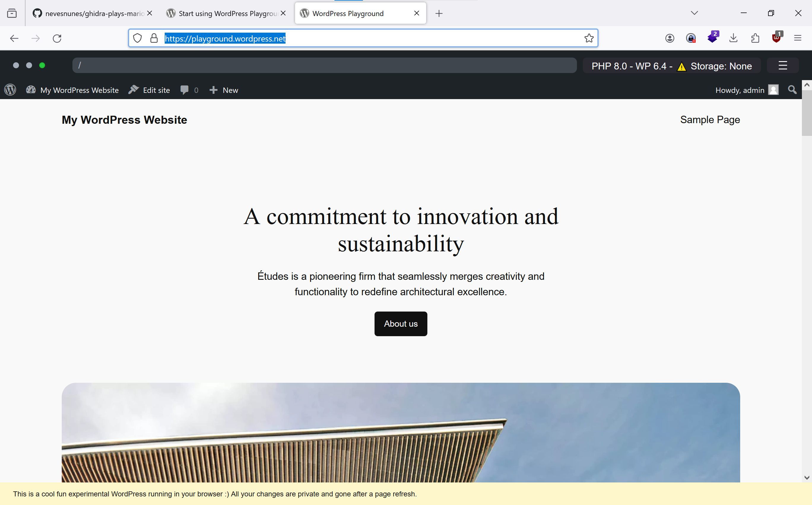Open the Playground hamburger menu
Image resolution: width=812 pixels, height=505 pixels.
[x=783, y=66]
